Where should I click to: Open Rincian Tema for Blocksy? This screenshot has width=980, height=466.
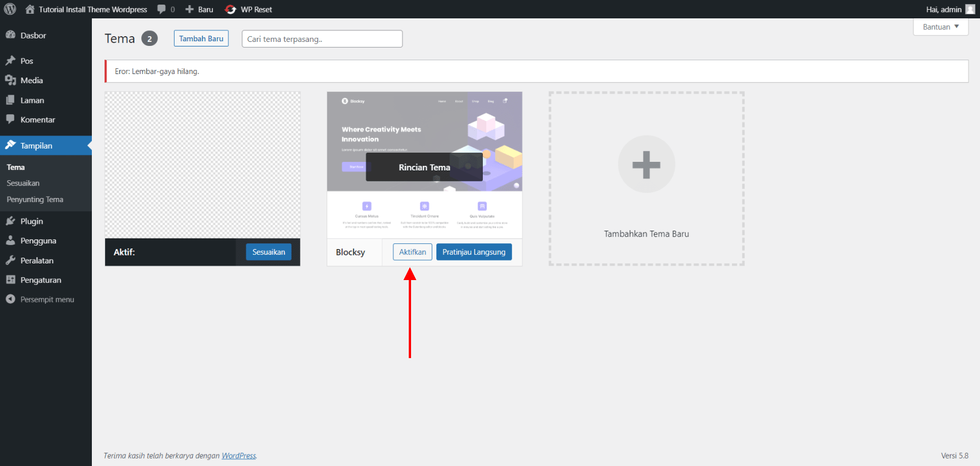coord(424,167)
